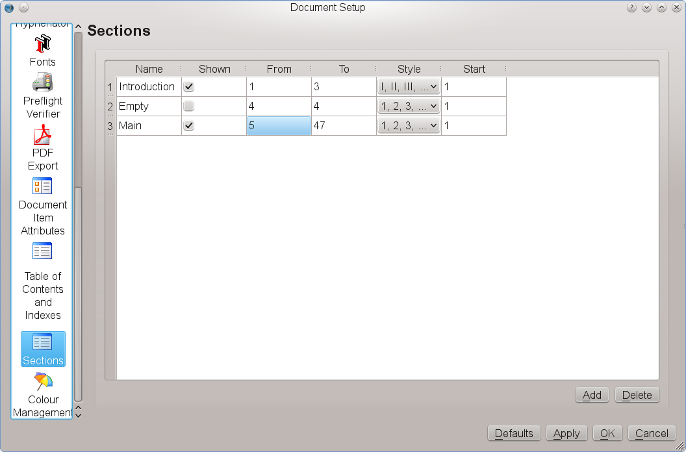Untick Shown checkbox for Introduction
Screen dimensions: 686x452
click(x=189, y=87)
